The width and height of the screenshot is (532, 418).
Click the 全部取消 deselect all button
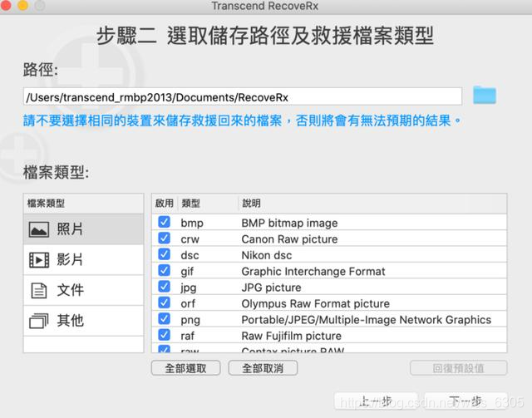coord(263,368)
